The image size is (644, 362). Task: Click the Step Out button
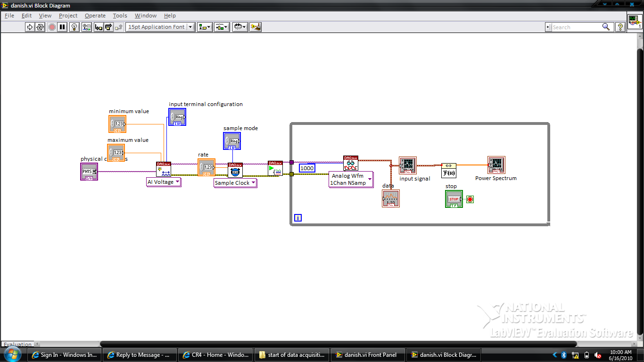point(119,27)
